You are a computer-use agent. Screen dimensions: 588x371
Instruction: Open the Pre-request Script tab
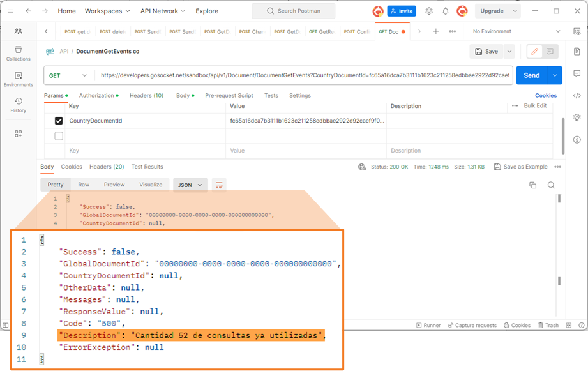click(x=229, y=96)
